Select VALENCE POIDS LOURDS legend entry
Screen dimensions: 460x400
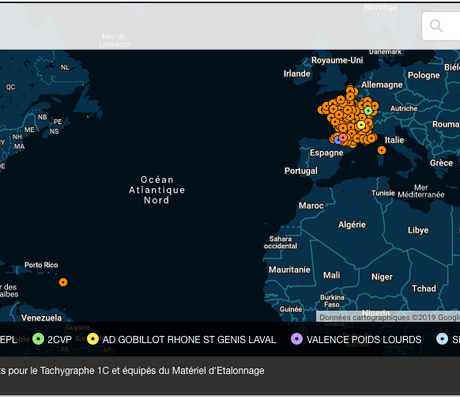pyautogui.click(x=364, y=340)
